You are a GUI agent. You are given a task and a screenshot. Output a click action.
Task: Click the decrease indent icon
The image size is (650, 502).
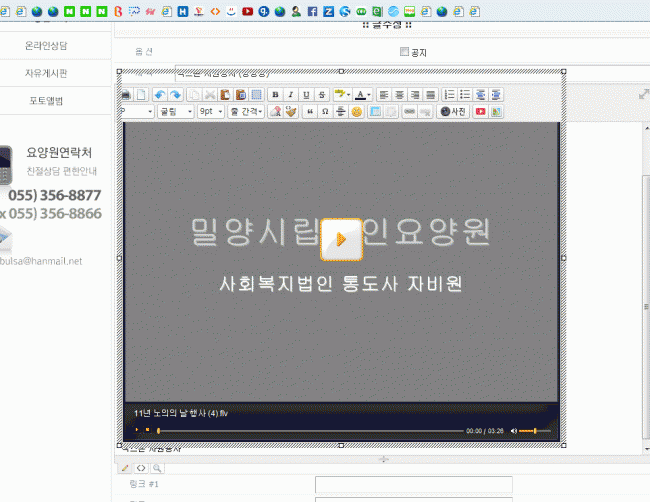point(480,95)
